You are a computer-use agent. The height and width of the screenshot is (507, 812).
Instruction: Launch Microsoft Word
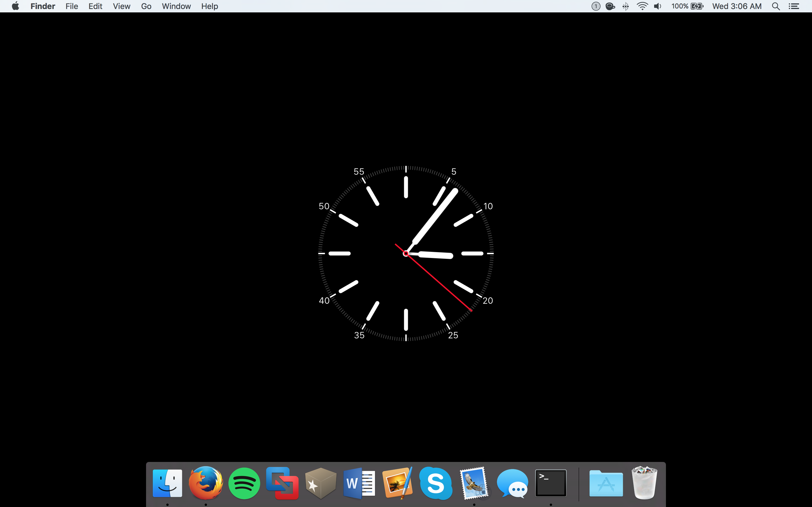coord(358,483)
